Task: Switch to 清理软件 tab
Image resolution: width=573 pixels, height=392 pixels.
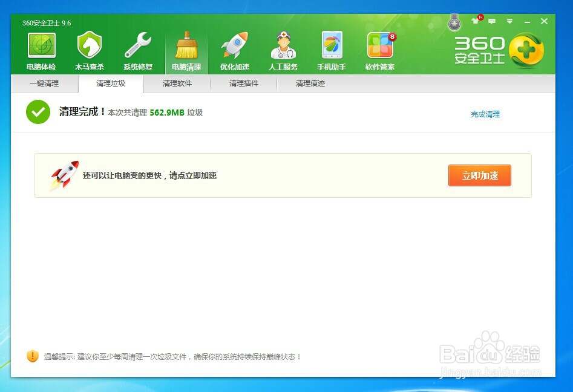Action: coord(177,83)
